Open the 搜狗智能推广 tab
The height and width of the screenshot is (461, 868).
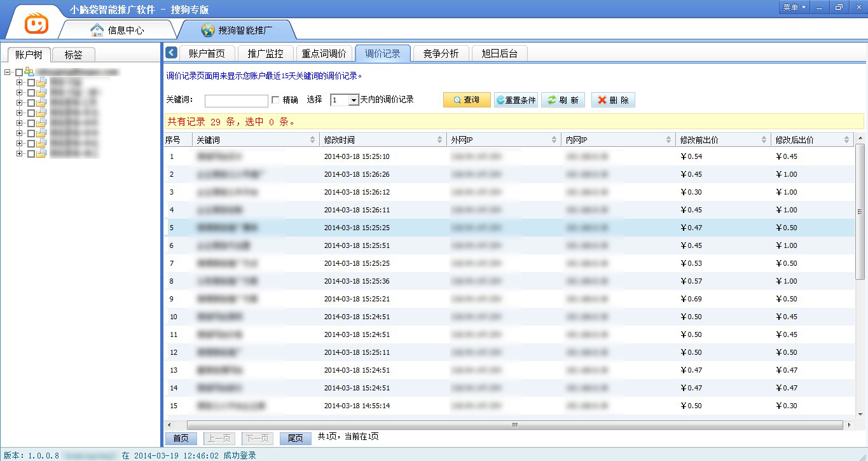[238, 30]
